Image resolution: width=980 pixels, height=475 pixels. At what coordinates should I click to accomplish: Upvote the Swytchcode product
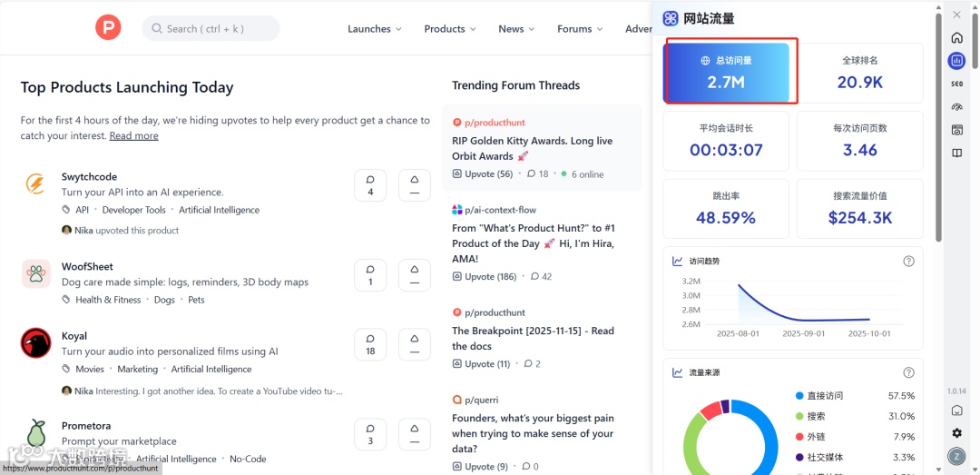[415, 185]
